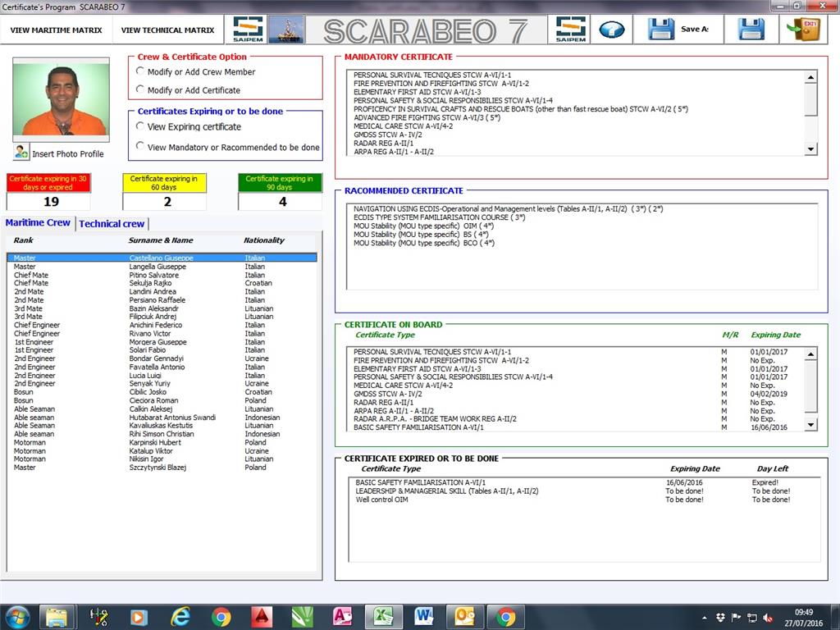
Task: Click the Insert Photo Profile person icon
Action: [21, 152]
